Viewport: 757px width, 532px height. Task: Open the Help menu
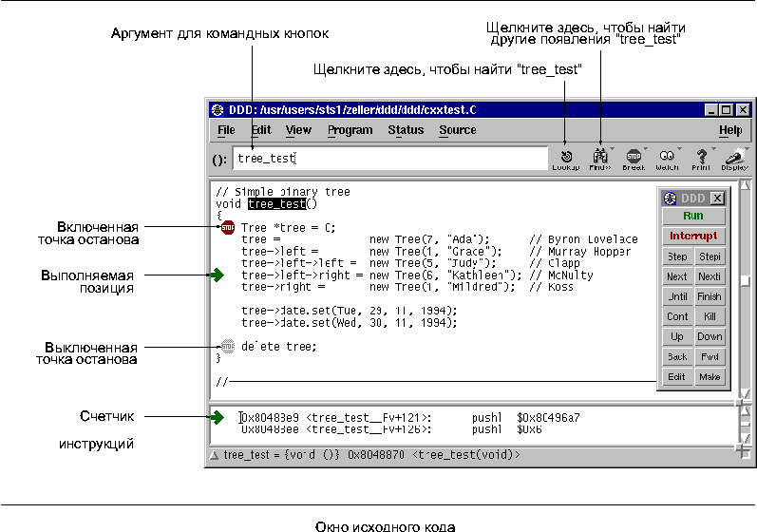pos(730,130)
